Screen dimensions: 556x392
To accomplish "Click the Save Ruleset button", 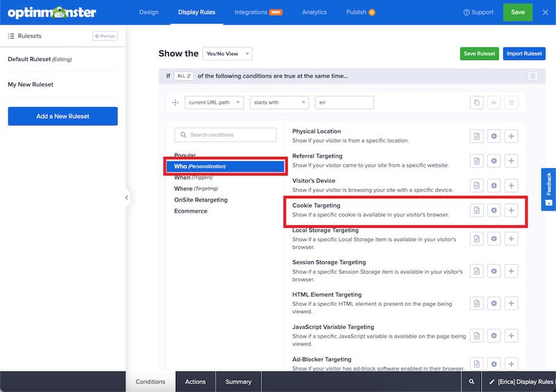I will (x=480, y=54).
